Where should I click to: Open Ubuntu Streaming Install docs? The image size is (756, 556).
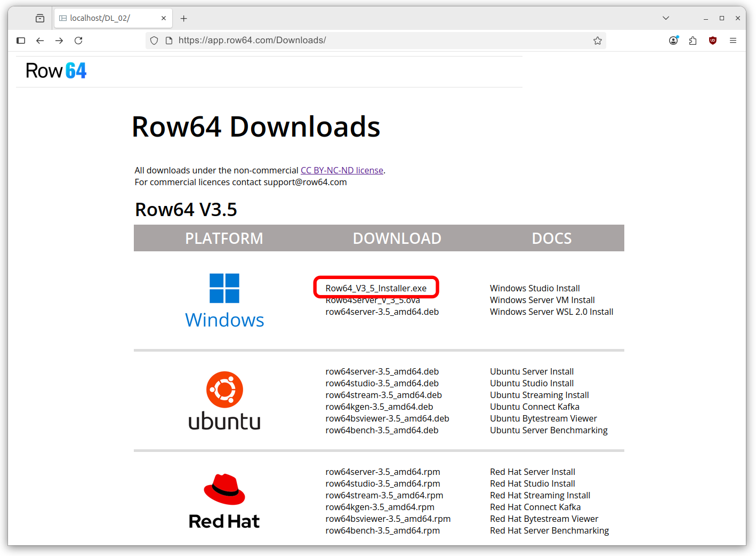pos(540,395)
